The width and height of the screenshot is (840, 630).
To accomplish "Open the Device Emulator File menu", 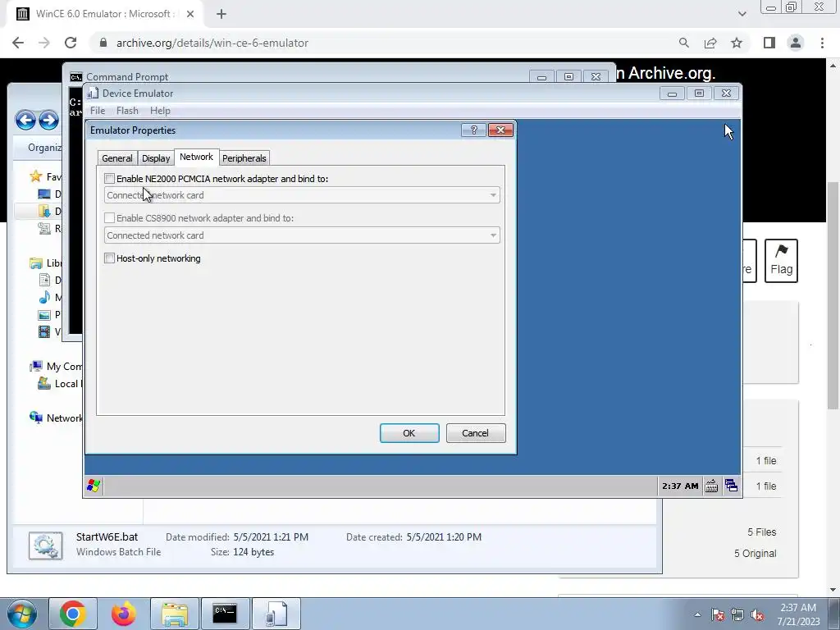I will point(98,111).
